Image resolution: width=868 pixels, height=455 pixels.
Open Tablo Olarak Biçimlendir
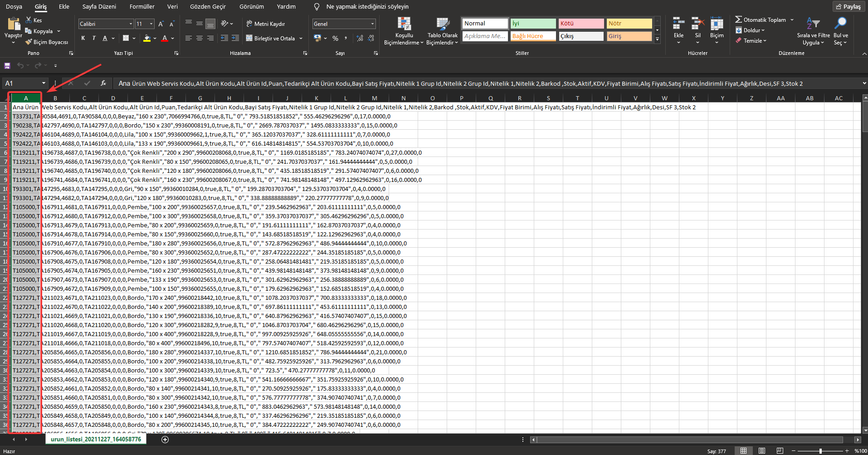coord(442,31)
